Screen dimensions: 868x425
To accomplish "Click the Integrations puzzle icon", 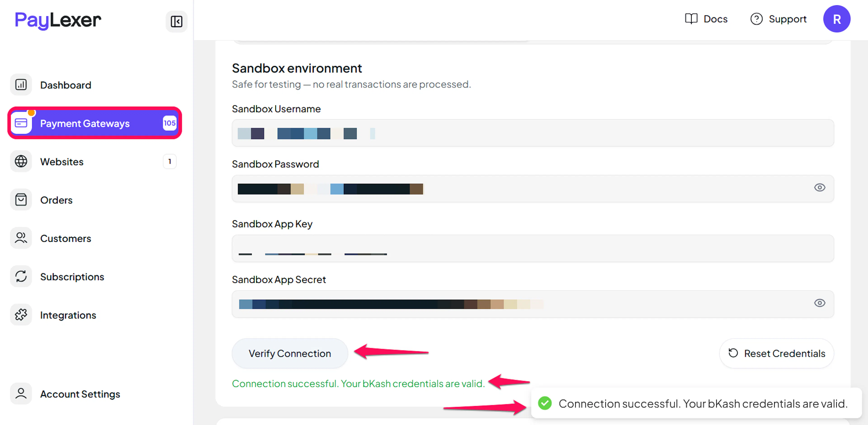I will (21, 315).
